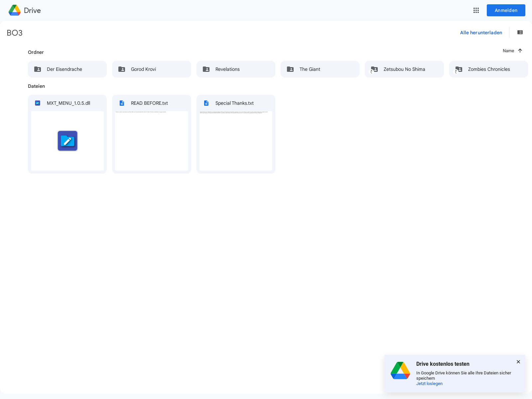Image resolution: width=532 pixels, height=399 pixels.
Task: Open the Google apps grid menu
Action: pyautogui.click(x=476, y=10)
